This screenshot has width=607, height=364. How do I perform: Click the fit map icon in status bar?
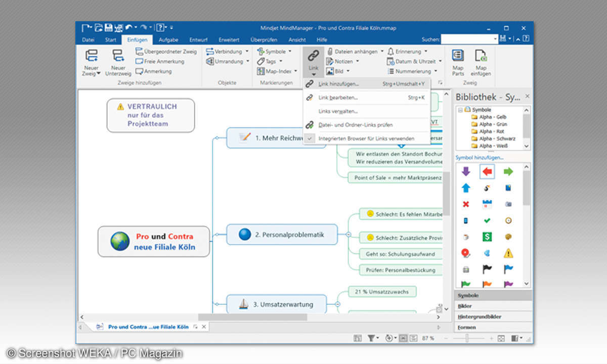click(x=501, y=338)
